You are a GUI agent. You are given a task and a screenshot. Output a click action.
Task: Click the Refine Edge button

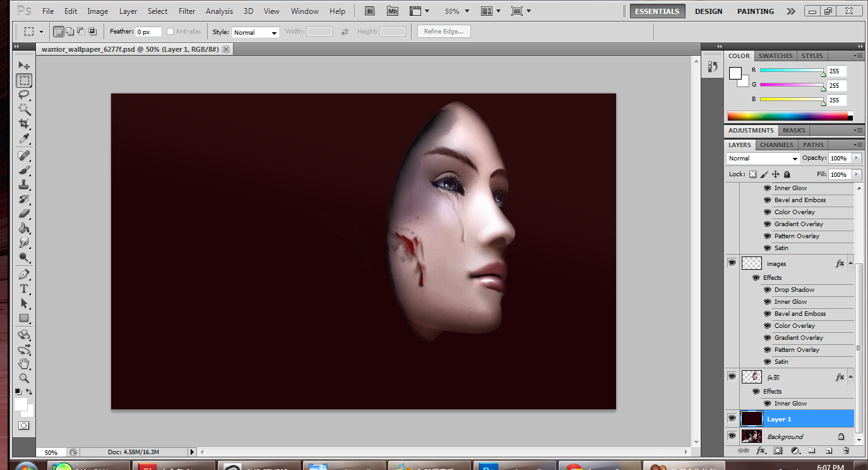pos(444,32)
